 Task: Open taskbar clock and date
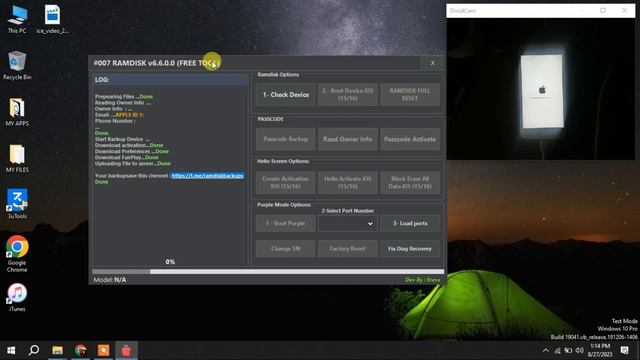[600, 350]
